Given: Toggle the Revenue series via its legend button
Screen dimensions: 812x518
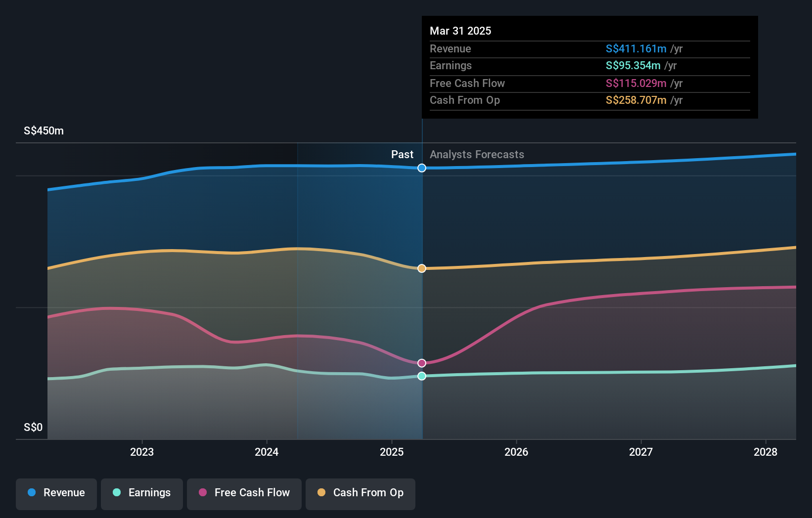Looking at the screenshot, I should coord(56,493).
